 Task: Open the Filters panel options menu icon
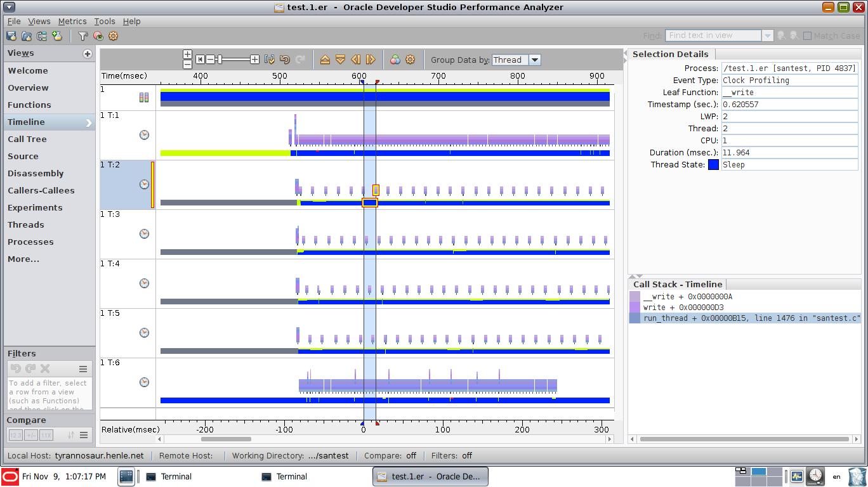tap(83, 368)
